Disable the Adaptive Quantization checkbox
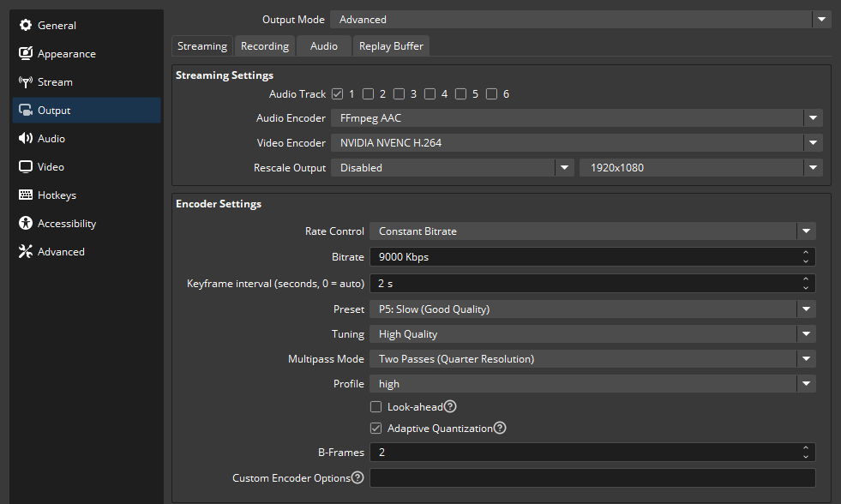The image size is (841, 504). pyautogui.click(x=375, y=429)
